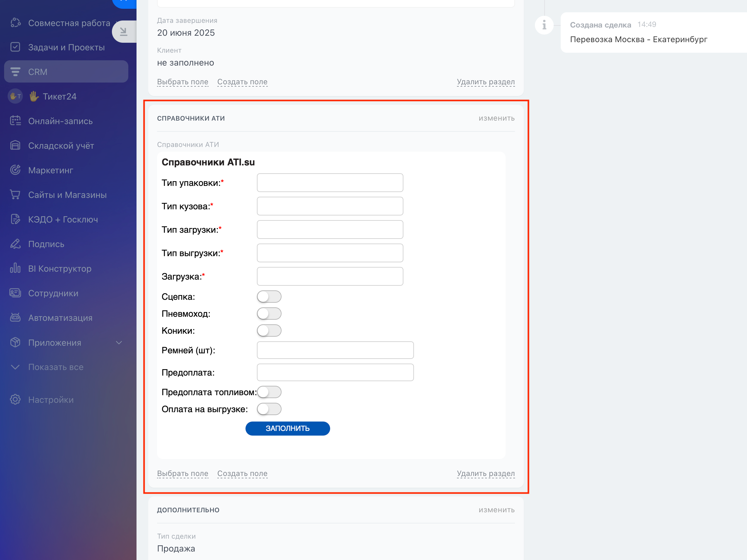Switch on Оплата на выгрузке
The image size is (747, 560).
pyautogui.click(x=269, y=409)
